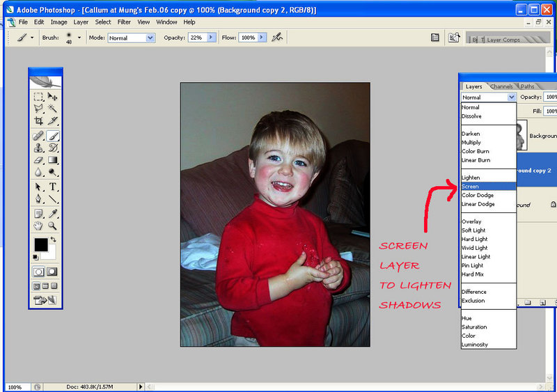Select the Crop tool
Screen dimensions: 557x392
coord(38,120)
